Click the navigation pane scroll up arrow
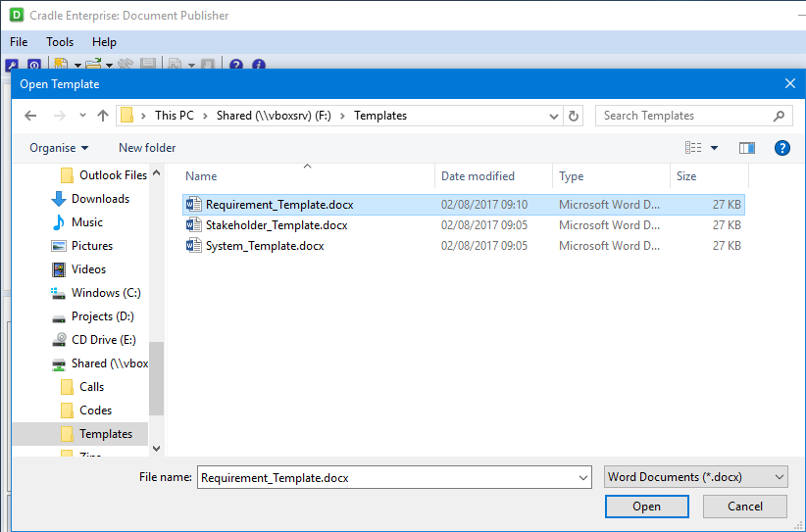 click(x=157, y=173)
